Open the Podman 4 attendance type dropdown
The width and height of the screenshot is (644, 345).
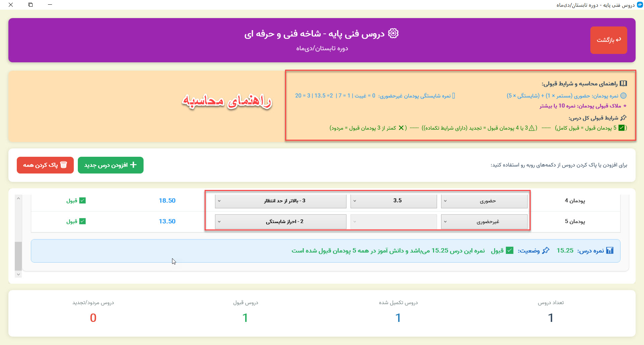pyautogui.click(x=484, y=201)
